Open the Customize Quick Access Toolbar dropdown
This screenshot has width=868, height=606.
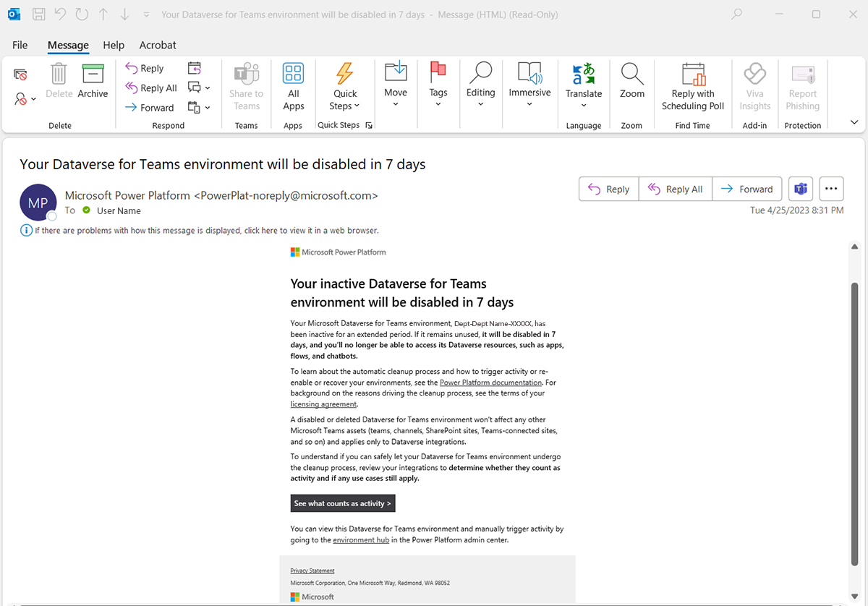(147, 15)
